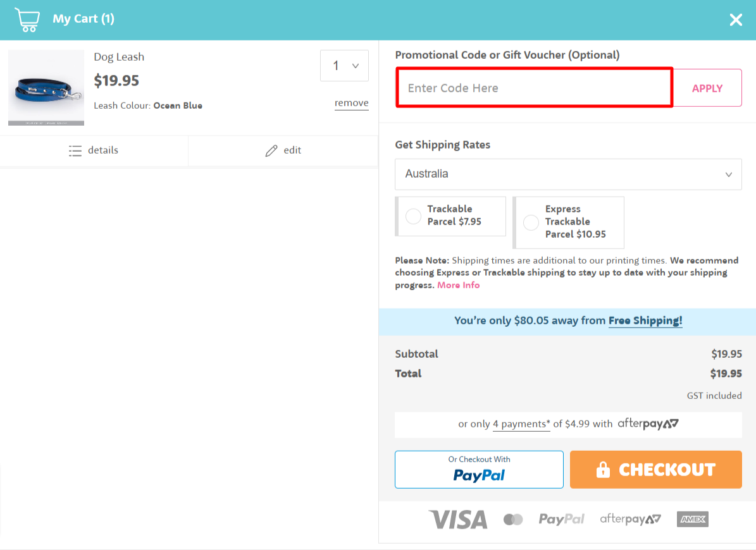Open the Free Shipping! link
Viewport: 756px width, 550px height.
tap(645, 321)
